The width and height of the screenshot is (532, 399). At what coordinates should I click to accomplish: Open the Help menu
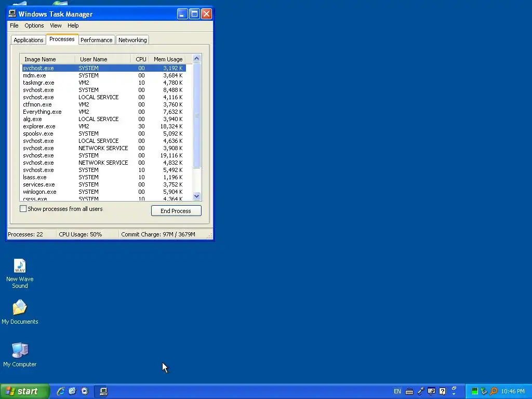pos(73,25)
